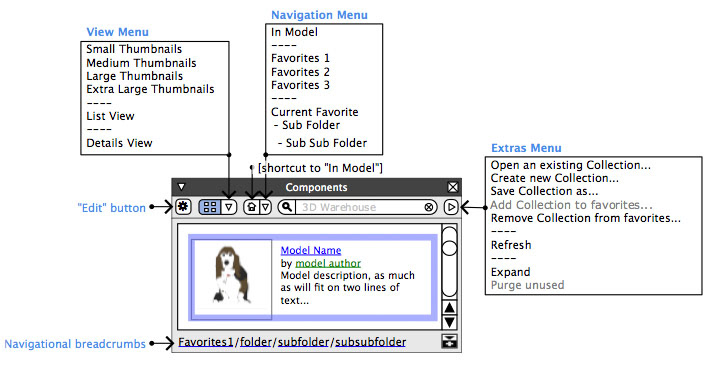Select Favorites 1 in Navigation Menu
The image size is (721, 365).
(300, 58)
